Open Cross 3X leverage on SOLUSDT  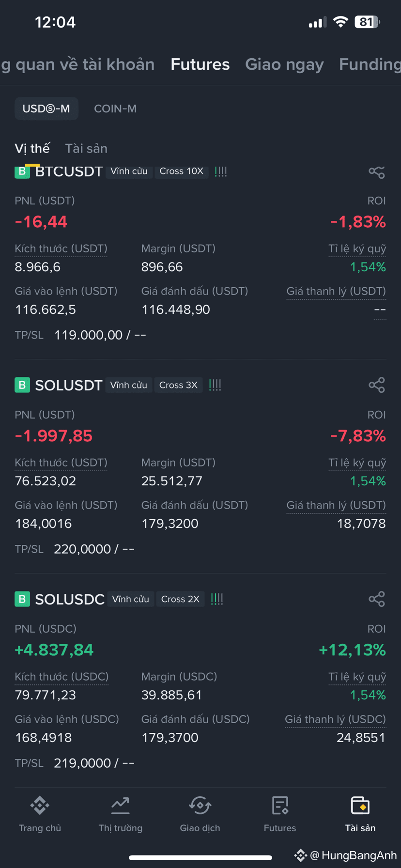pos(178,385)
